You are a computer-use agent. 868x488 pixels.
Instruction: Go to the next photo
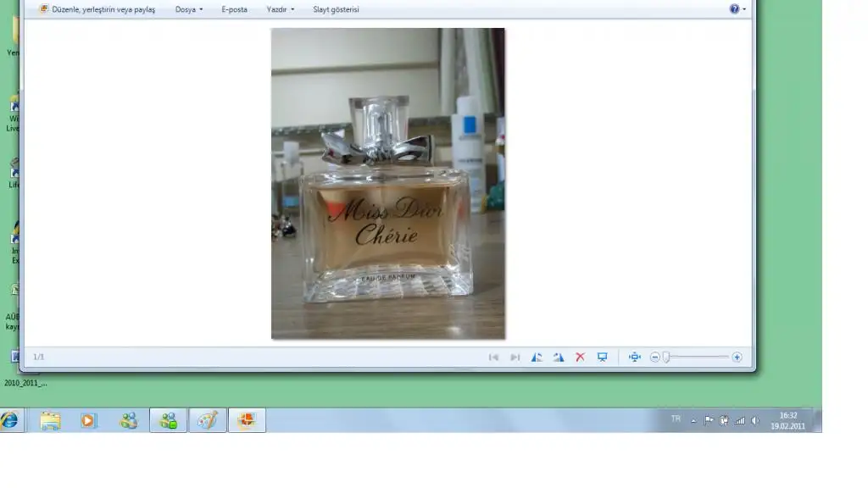click(x=515, y=358)
